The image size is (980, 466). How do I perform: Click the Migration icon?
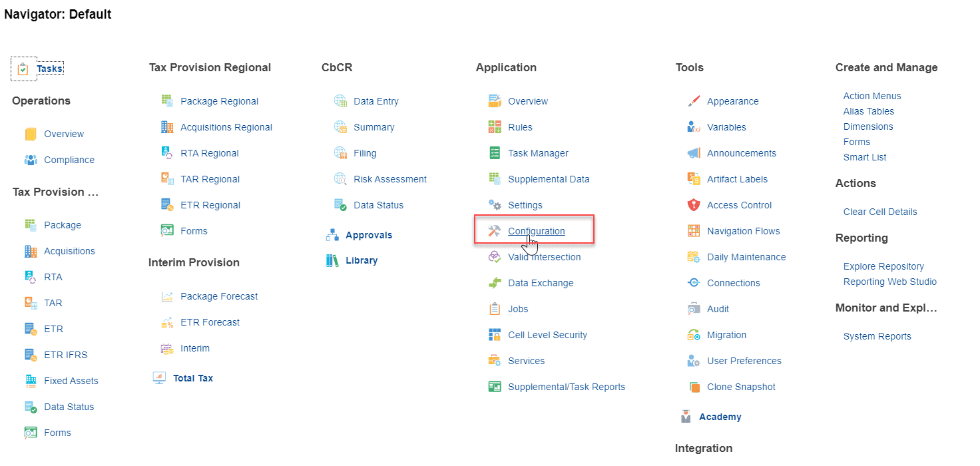694,335
